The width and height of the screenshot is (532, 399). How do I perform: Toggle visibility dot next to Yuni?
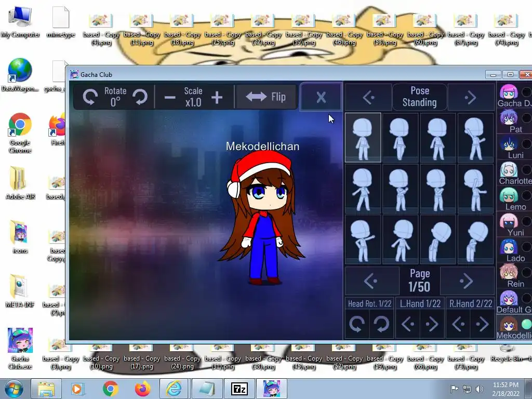point(527,221)
